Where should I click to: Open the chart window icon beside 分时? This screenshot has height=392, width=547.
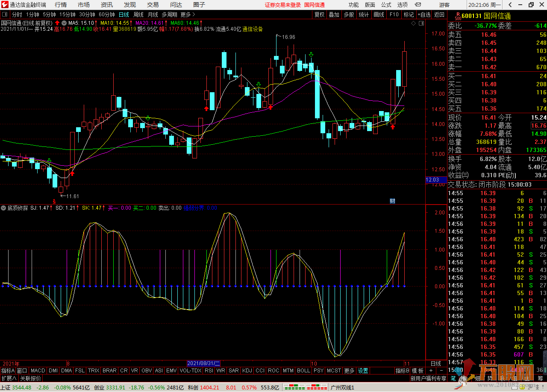click(x=4, y=15)
